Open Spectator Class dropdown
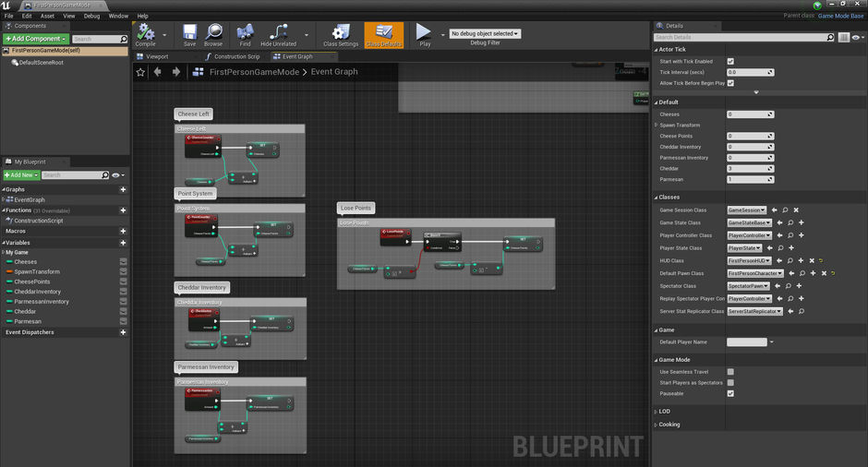Image resolution: width=868 pixels, height=467 pixels. coord(749,286)
